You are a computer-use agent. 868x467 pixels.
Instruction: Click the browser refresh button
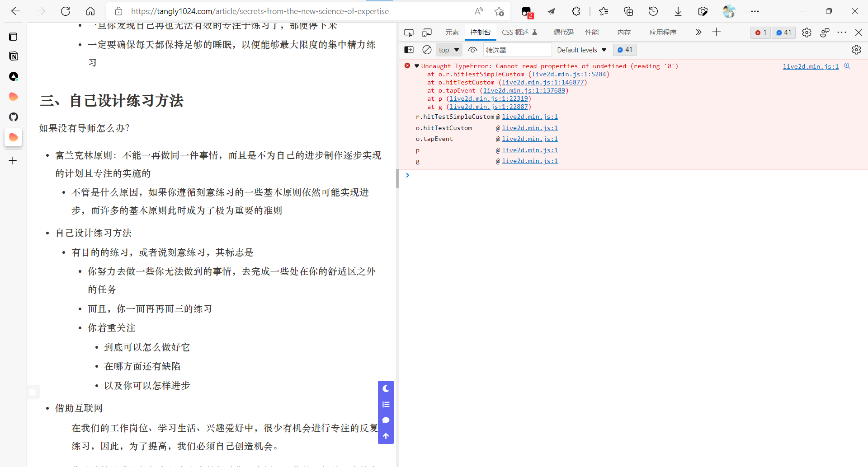click(x=66, y=11)
